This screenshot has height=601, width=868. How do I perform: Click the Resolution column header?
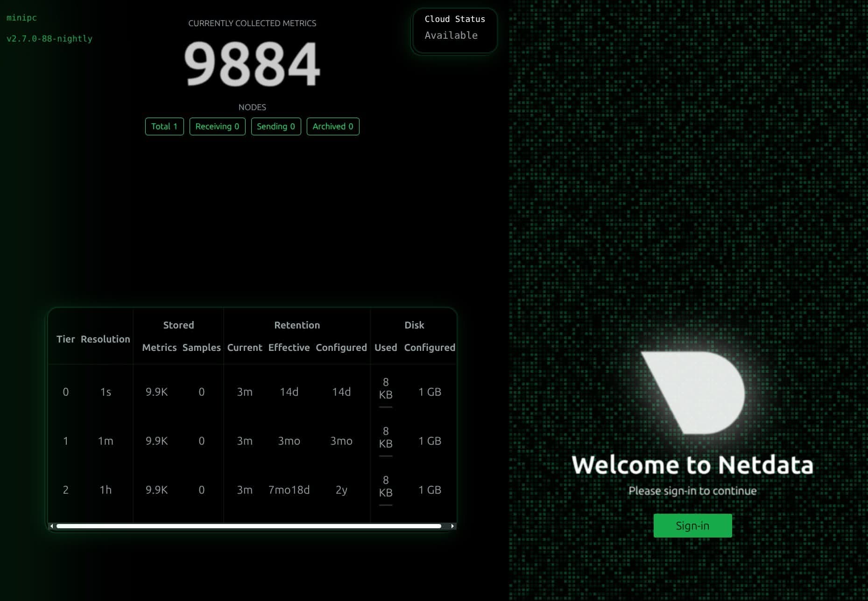(x=105, y=339)
